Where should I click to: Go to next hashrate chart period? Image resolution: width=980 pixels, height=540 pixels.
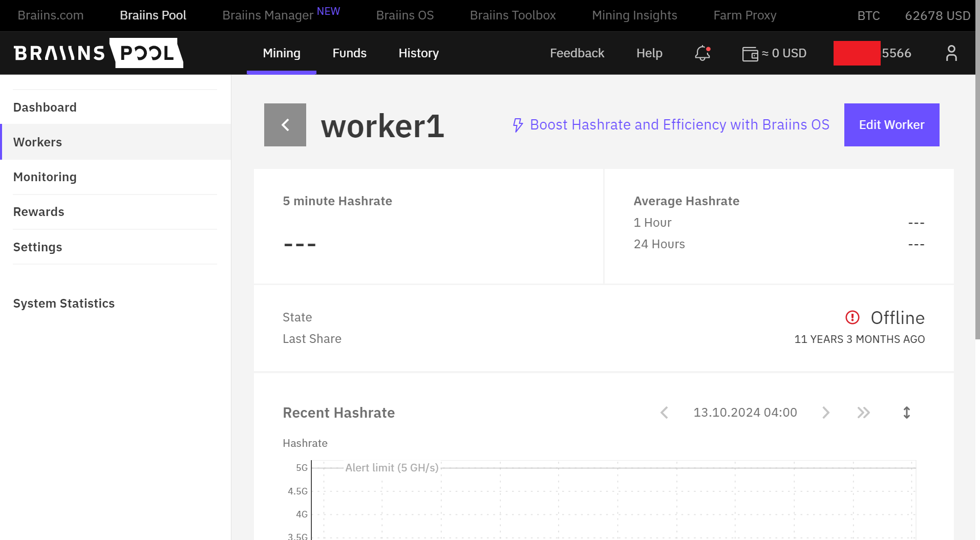click(x=825, y=413)
